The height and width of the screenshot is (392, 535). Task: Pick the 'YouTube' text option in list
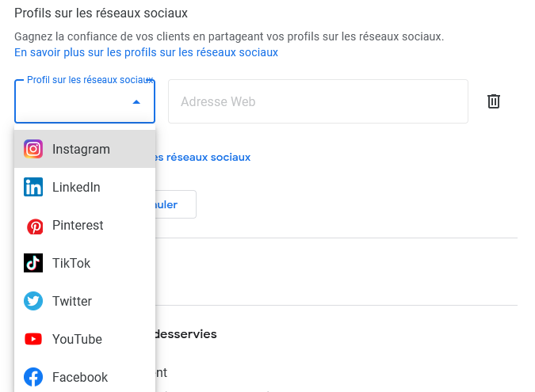point(77,339)
